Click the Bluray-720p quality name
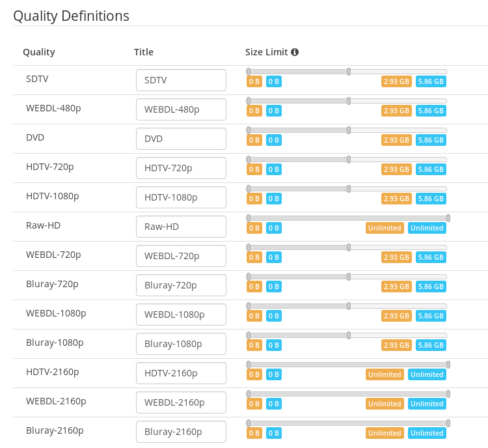The width and height of the screenshot is (488, 448). pos(52,284)
